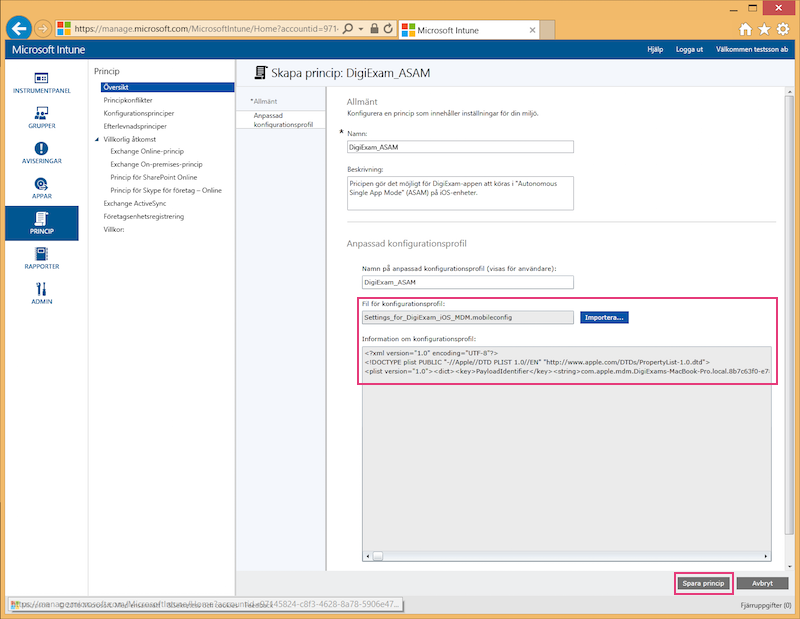Click the horizontal scrollbar thumb in XML box
The width and height of the screenshot is (800, 619).
[378, 556]
